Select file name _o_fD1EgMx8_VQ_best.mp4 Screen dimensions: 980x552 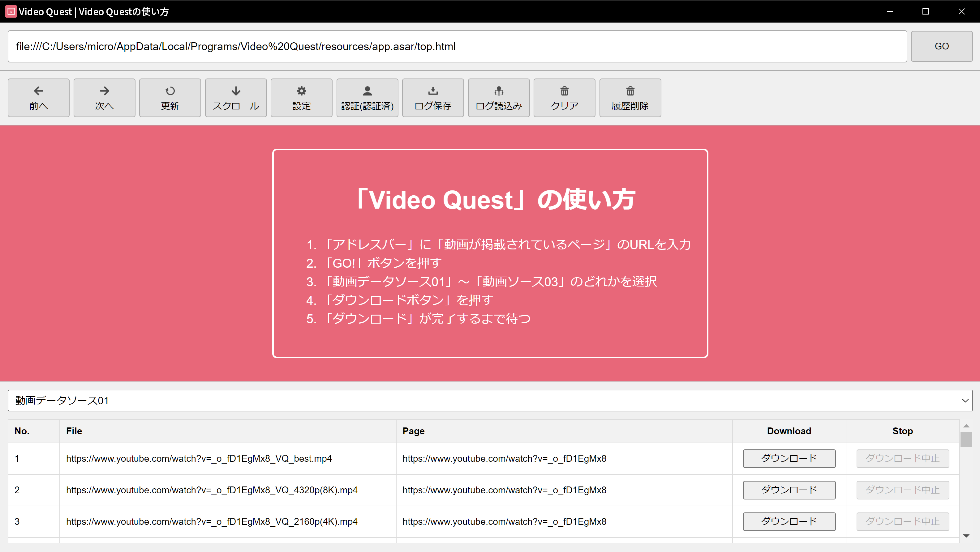pyautogui.click(x=199, y=459)
